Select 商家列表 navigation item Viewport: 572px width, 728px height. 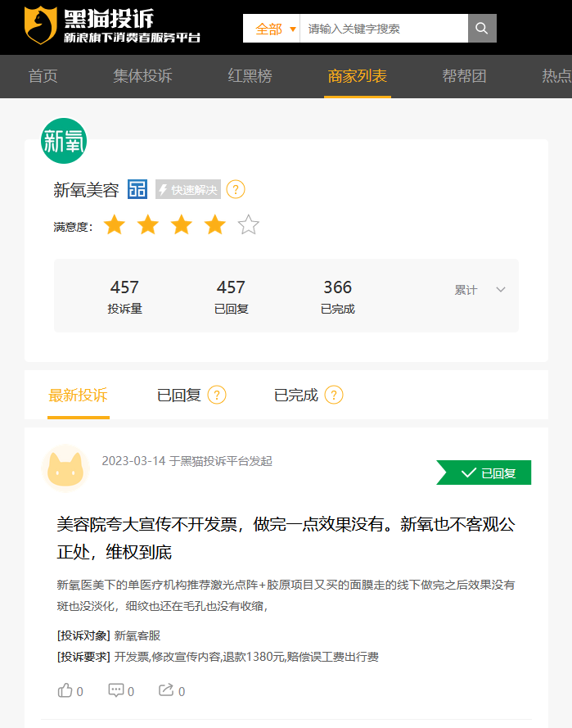pos(358,76)
